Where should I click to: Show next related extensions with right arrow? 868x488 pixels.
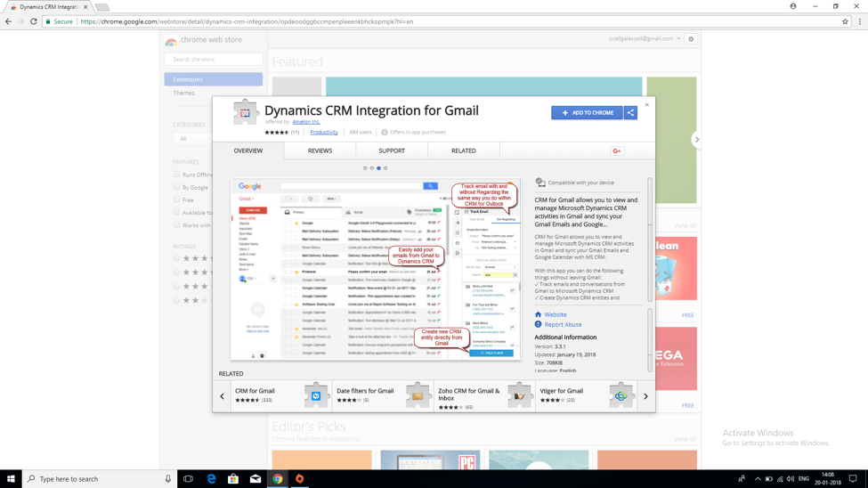[x=645, y=396]
